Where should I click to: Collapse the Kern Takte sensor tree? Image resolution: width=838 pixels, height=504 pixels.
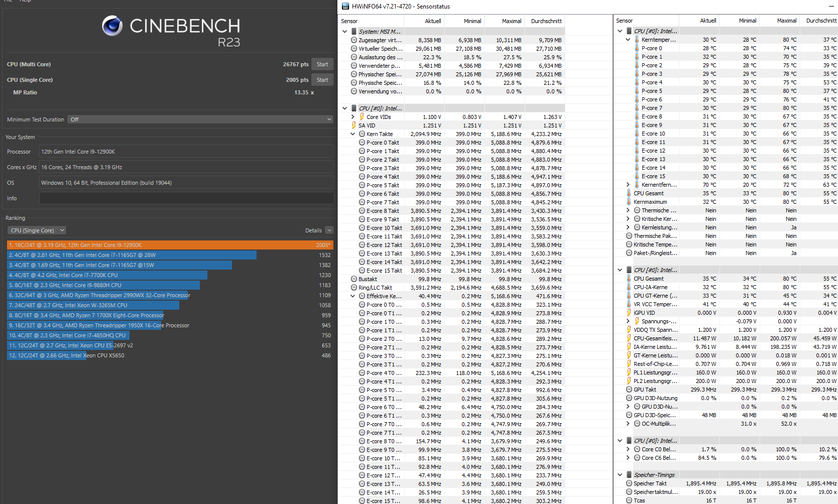tap(352, 134)
